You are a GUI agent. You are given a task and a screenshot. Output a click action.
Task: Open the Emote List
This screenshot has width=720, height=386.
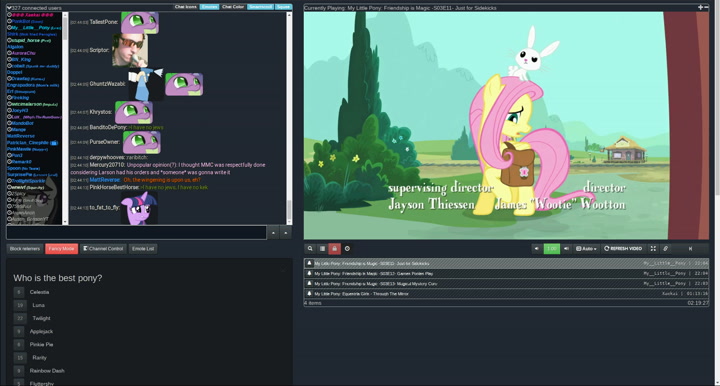(143, 249)
